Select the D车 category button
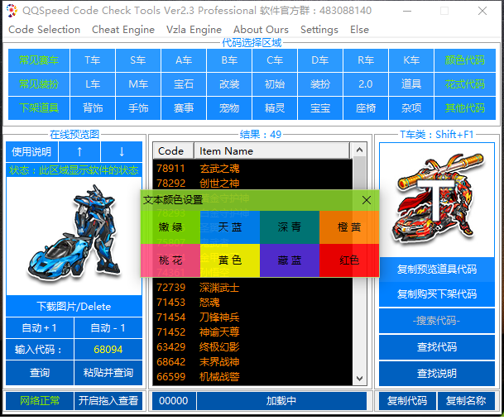The width and height of the screenshot is (504, 420). [320, 60]
